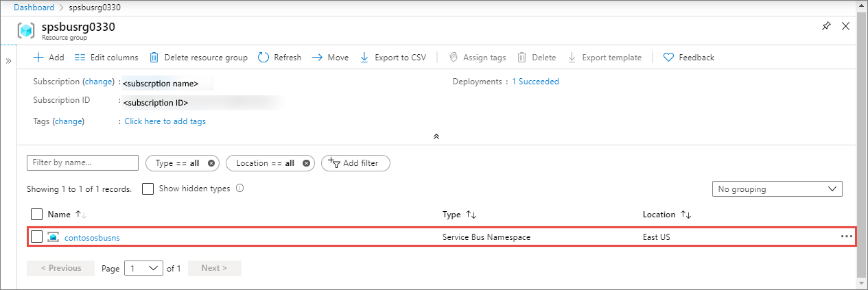Click change next to Tags
868x290 pixels.
(69, 121)
